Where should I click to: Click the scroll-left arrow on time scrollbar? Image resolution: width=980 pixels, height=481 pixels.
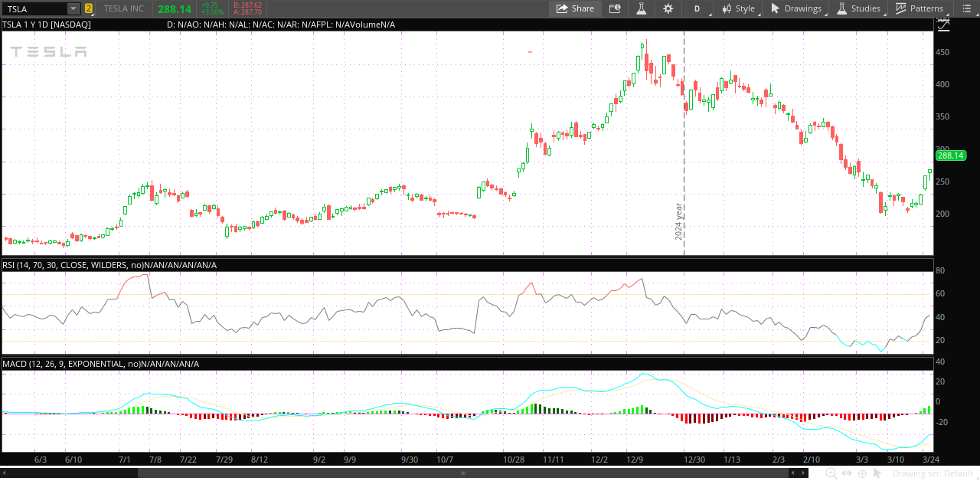pos(5,473)
